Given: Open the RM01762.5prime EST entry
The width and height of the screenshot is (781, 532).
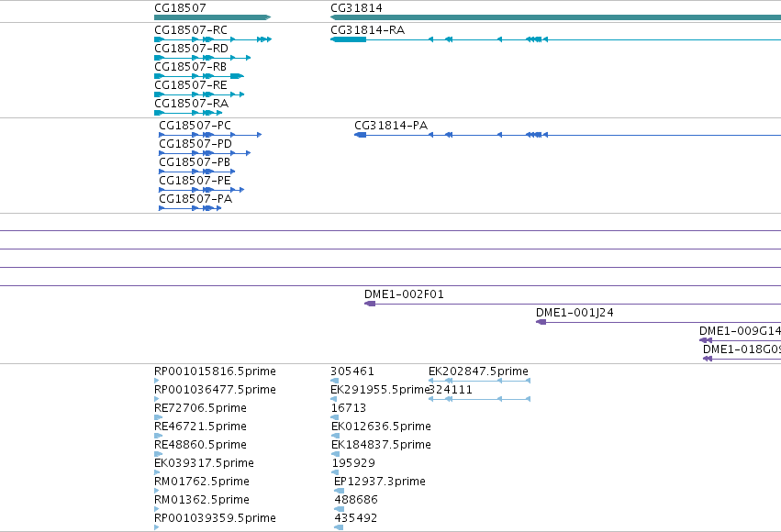Looking at the screenshot, I should coord(202,482).
